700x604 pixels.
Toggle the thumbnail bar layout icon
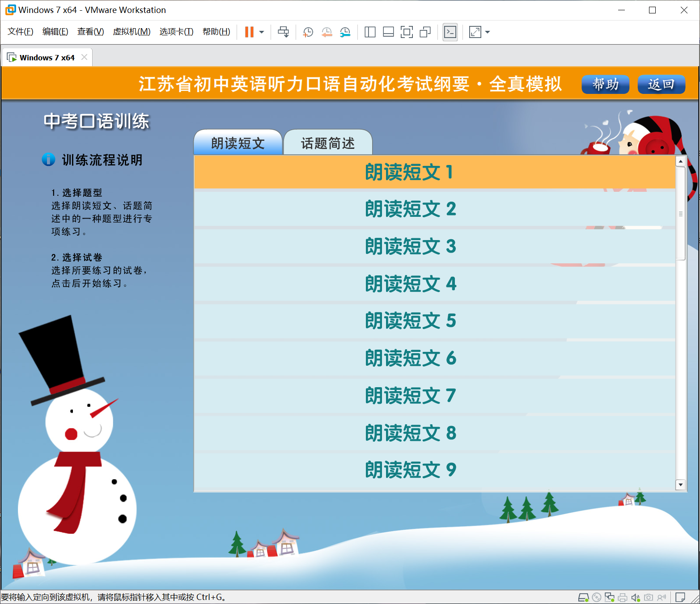[x=388, y=32]
